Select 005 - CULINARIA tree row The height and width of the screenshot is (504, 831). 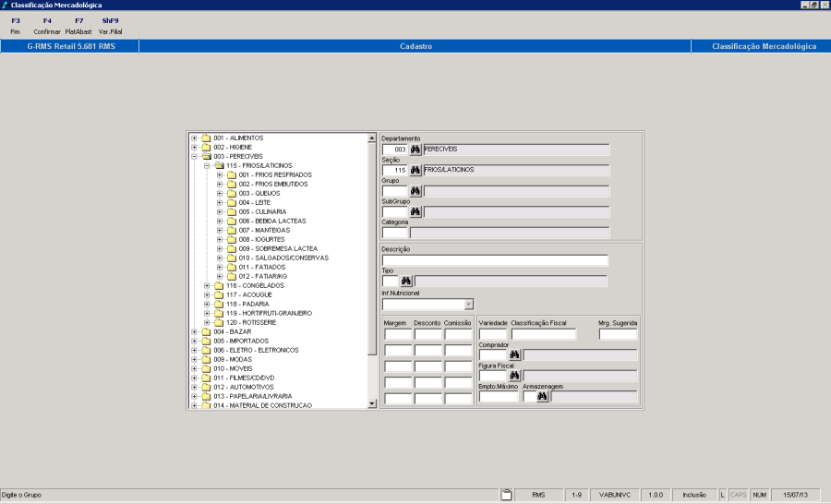point(262,211)
